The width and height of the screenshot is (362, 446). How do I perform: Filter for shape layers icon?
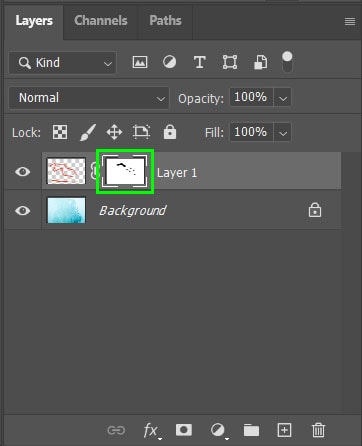tap(230, 62)
